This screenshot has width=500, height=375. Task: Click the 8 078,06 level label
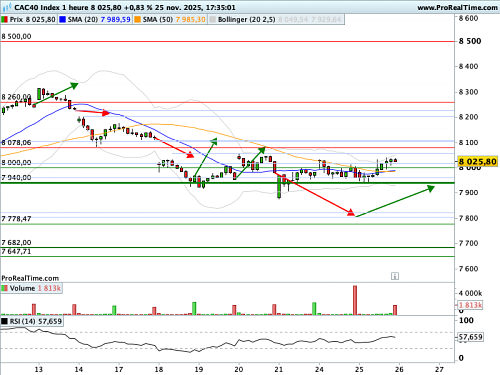[x=16, y=143]
